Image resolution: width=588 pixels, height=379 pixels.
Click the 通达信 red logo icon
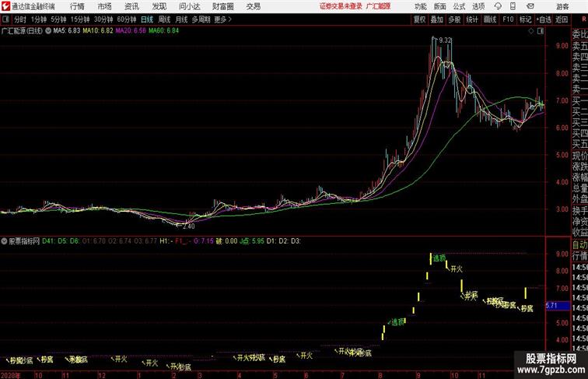[x=5, y=6]
